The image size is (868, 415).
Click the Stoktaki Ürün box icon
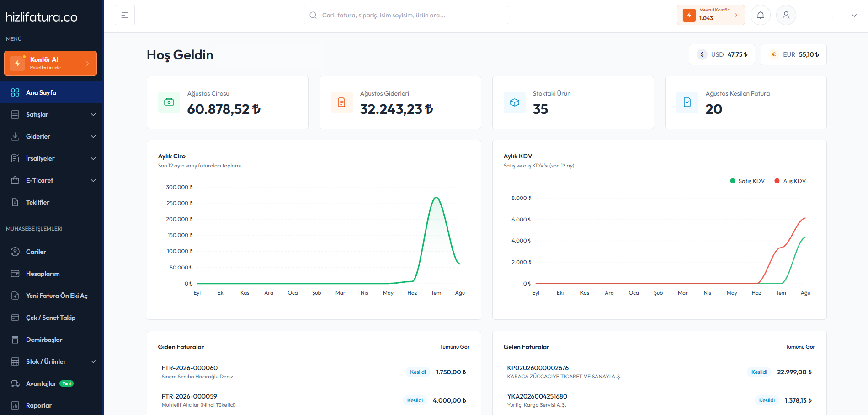coord(515,102)
